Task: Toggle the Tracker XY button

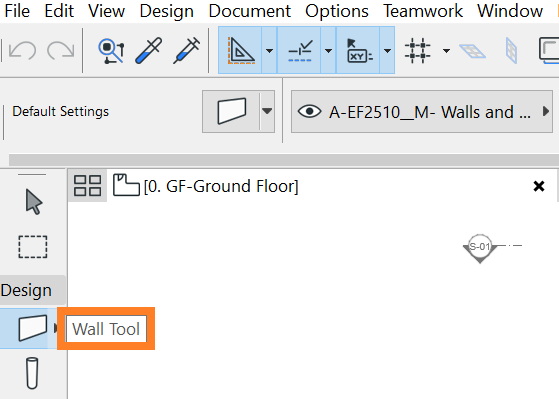Action: pyautogui.click(x=358, y=50)
